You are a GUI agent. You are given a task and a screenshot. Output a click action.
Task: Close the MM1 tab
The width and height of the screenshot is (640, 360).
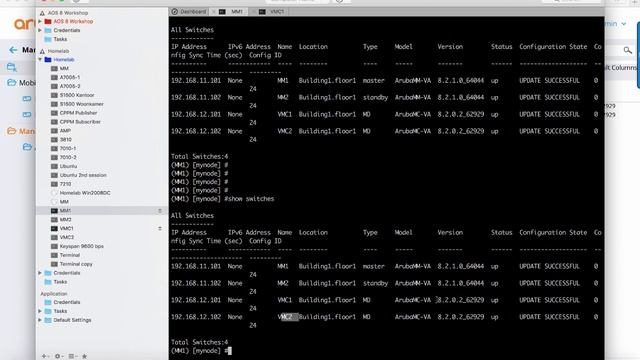point(213,12)
